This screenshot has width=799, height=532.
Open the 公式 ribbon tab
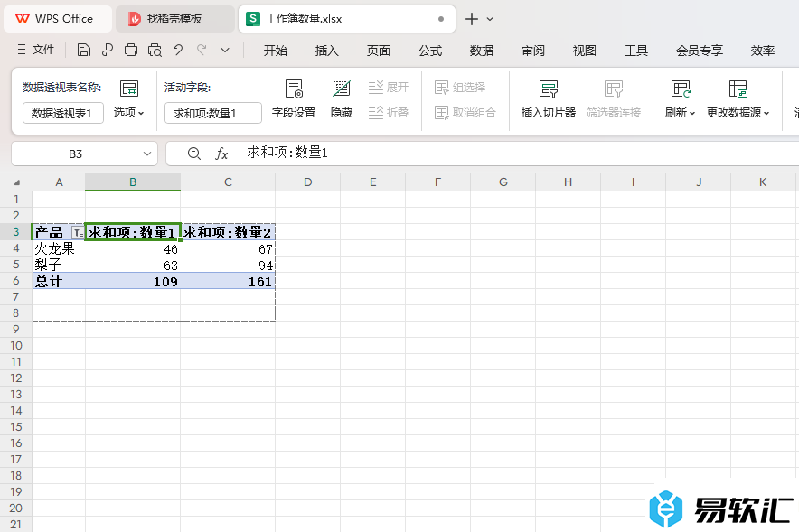click(430, 51)
